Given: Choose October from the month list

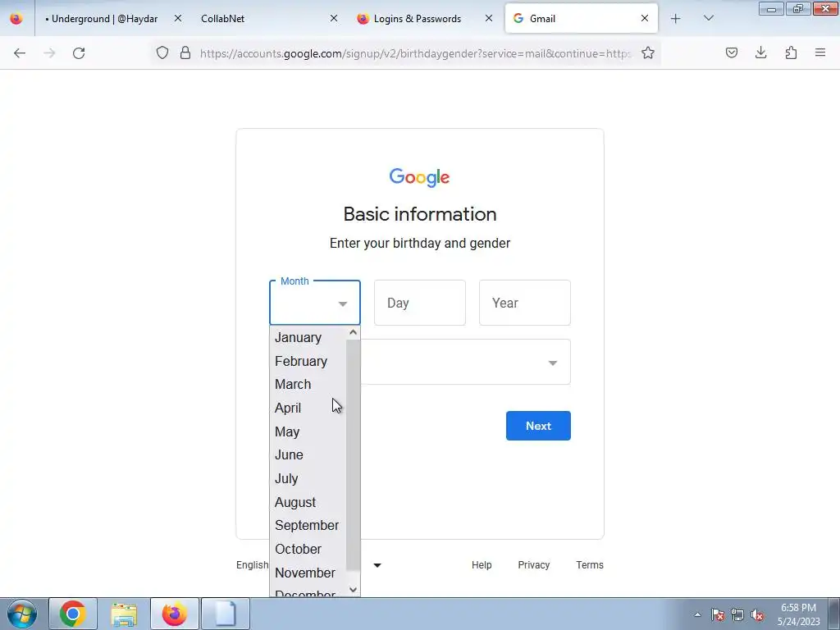Looking at the screenshot, I should point(308,549).
